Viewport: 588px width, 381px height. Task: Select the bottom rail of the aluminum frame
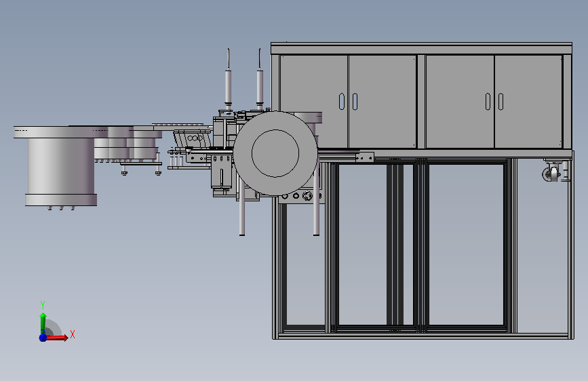pyautogui.click(x=423, y=336)
